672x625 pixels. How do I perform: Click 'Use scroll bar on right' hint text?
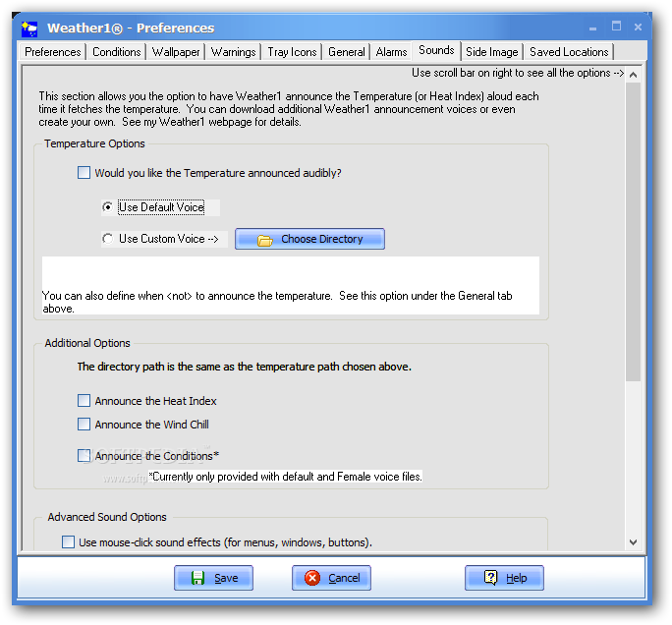pyautogui.click(x=518, y=73)
